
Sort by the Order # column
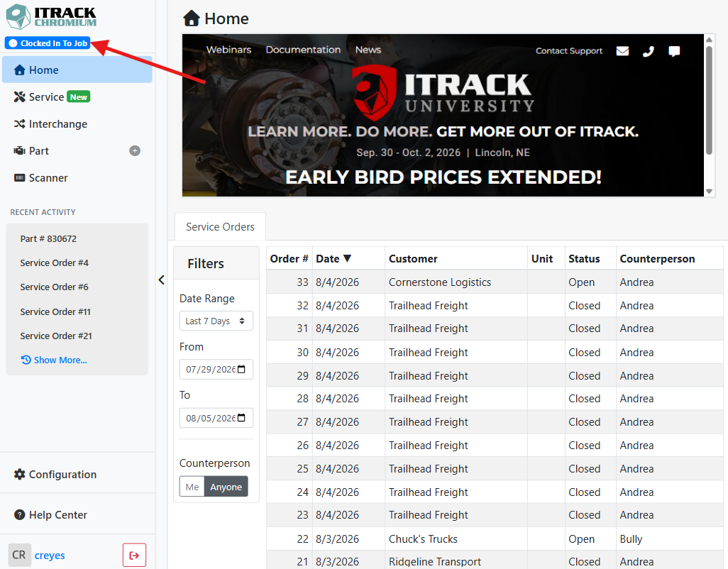point(289,258)
